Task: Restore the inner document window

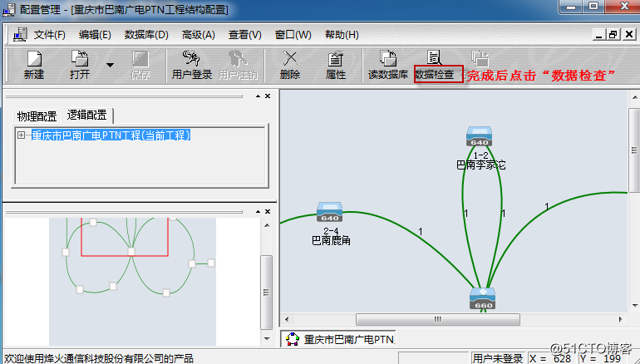Action: point(613,35)
